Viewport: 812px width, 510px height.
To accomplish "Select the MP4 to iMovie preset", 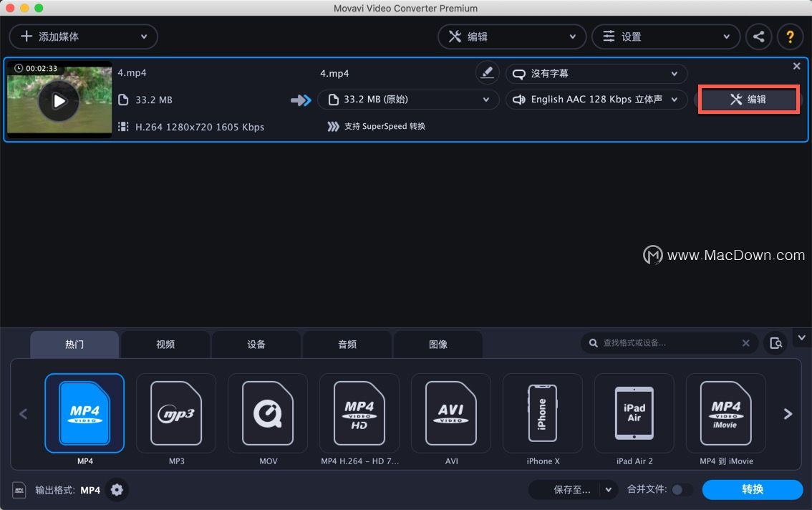I will pos(725,413).
